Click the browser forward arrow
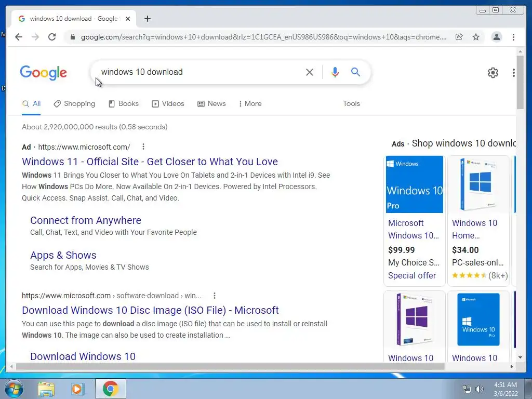 (35, 37)
